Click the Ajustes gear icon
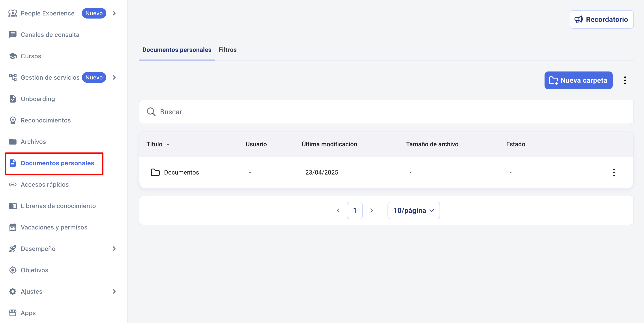Image resolution: width=644 pixels, height=323 pixels. [x=13, y=291]
